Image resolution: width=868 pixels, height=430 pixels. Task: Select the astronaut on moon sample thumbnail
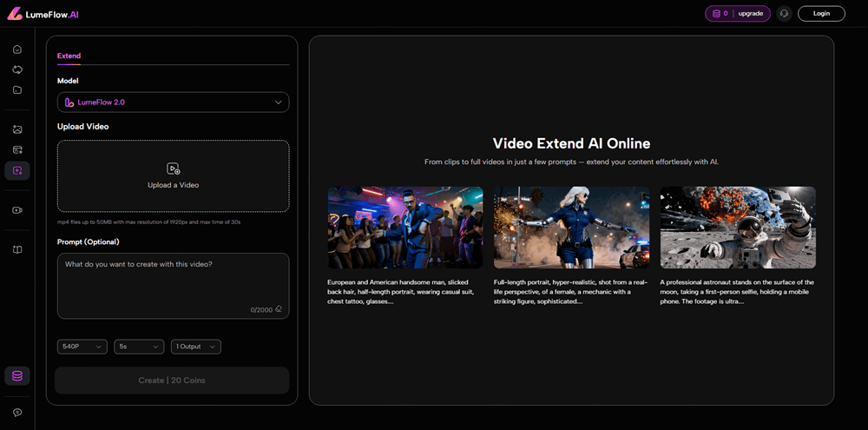click(x=738, y=228)
